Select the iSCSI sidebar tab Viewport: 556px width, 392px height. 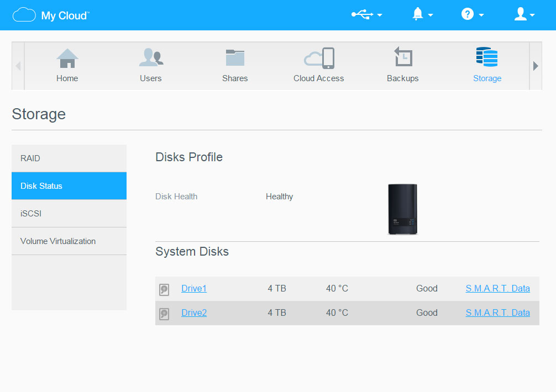click(69, 214)
